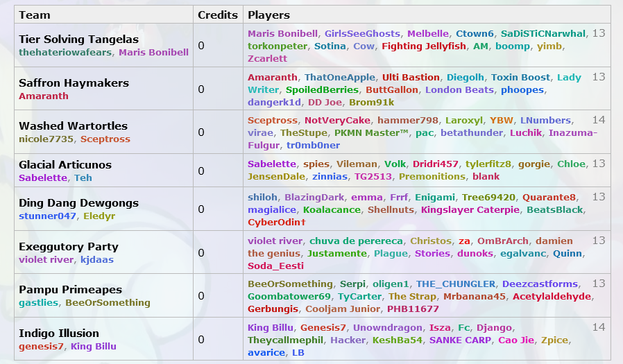Click Kingslayer Caterpie player link
This screenshot has width=623, height=364.
(x=470, y=209)
